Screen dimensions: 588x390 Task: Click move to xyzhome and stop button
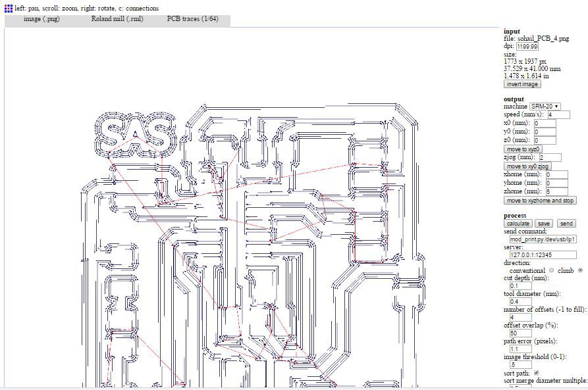point(541,201)
